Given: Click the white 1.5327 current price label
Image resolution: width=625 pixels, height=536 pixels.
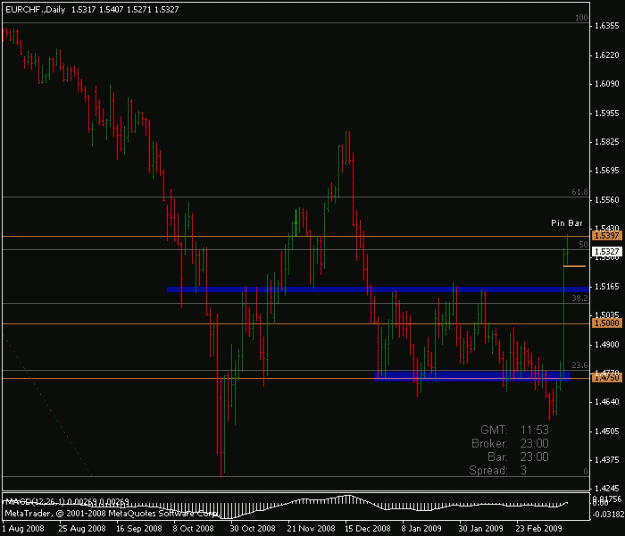Looking at the screenshot, I should click(607, 251).
